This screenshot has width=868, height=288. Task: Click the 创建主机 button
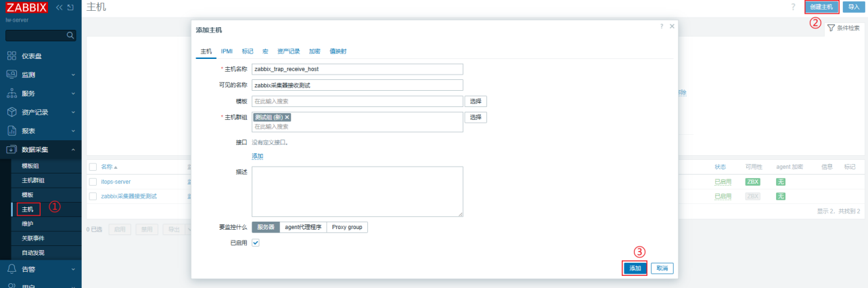(822, 7)
